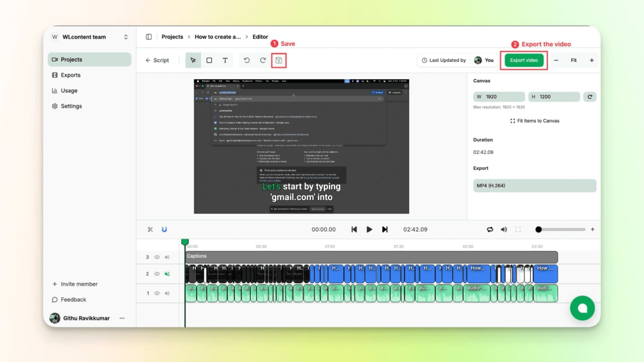644x362 pixels.
Task: Select the audio-... clip on track 1
Action: (477, 293)
